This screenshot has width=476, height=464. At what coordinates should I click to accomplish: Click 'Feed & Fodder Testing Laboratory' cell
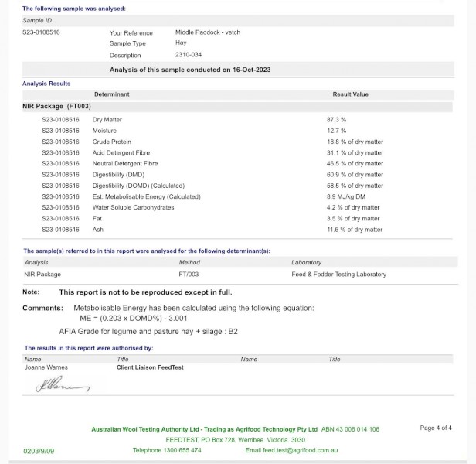(338, 274)
